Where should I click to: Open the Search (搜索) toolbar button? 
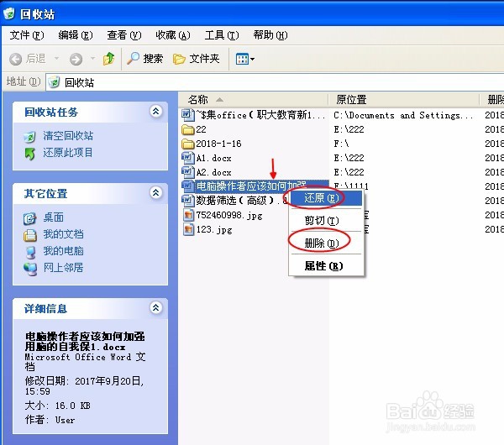click(x=145, y=59)
